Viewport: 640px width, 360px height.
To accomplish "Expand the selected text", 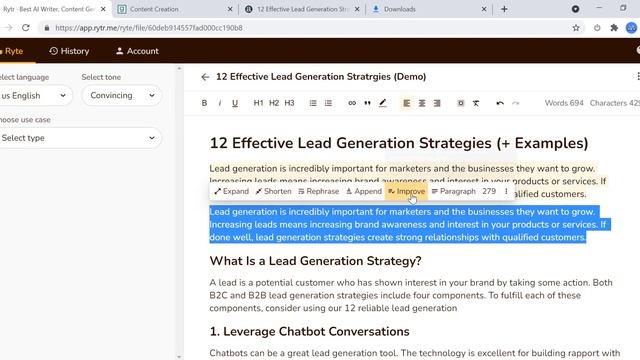I will tap(231, 191).
